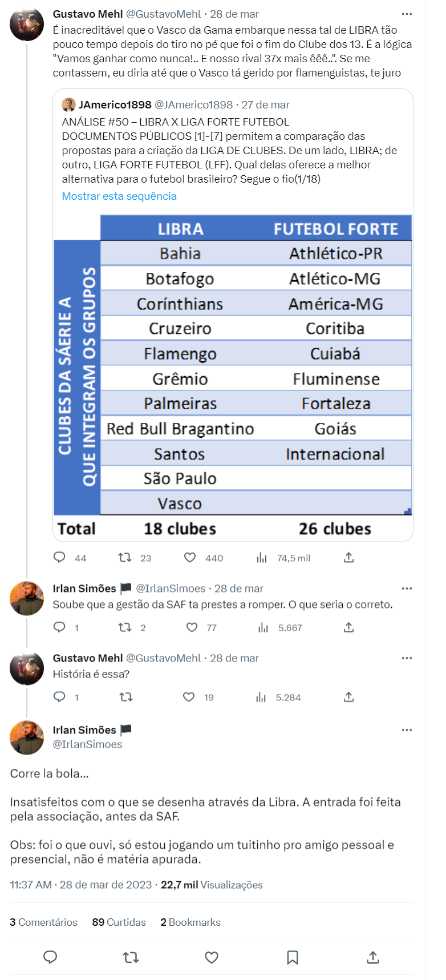Share the main tweet via bottom share icon
Image resolution: width=446 pixels, height=980 pixels.
click(373, 957)
